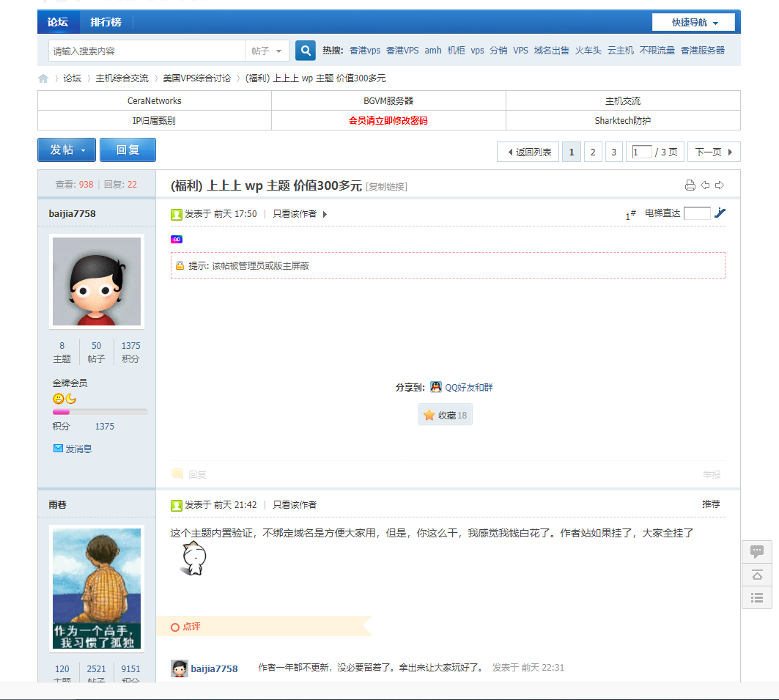Image resolution: width=779 pixels, height=700 pixels.
Task: Click the search content input field
Action: (x=147, y=51)
